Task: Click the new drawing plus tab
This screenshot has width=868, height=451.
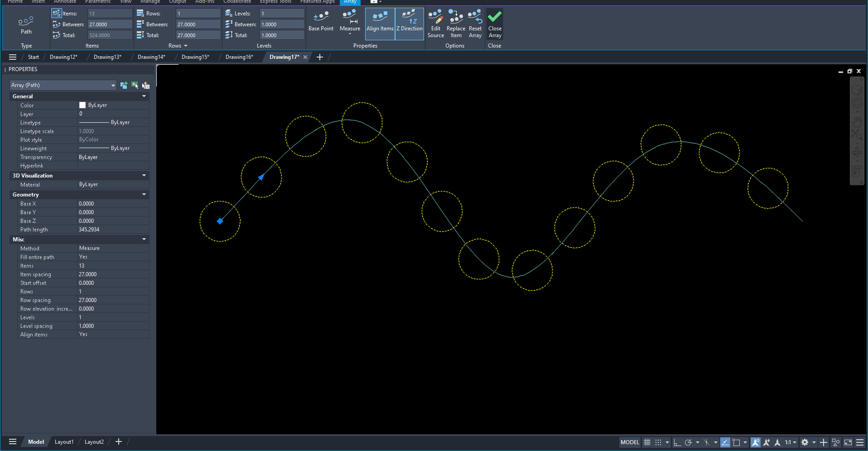Action: pyautogui.click(x=320, y=57)
